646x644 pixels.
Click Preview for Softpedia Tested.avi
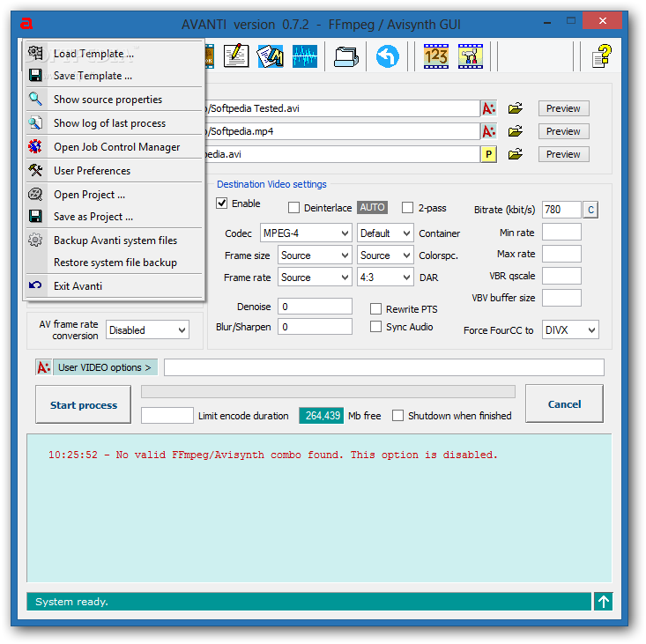click(x=563, y=108)
